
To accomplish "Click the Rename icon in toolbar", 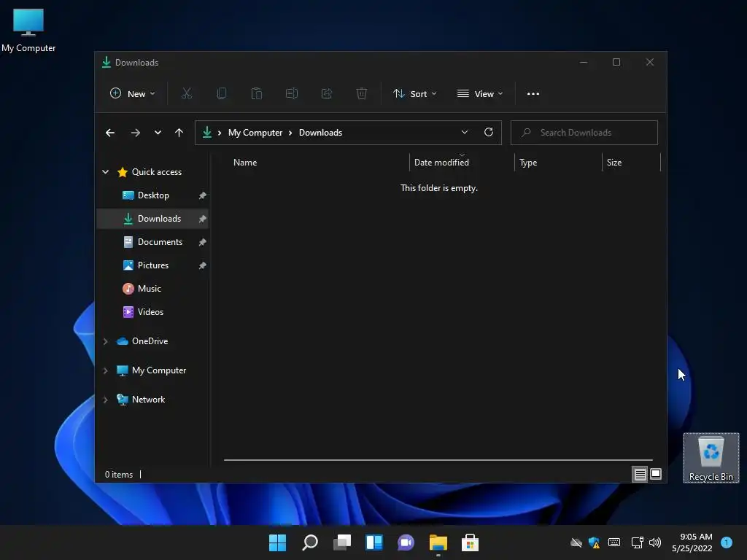I will pyautogui.click(x=292, y=94).
